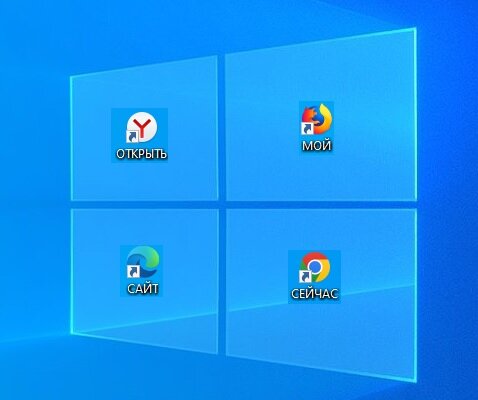
Task: Click the СЕЙЧАС label under Chrome icon
Action: [x=314, y=293]
